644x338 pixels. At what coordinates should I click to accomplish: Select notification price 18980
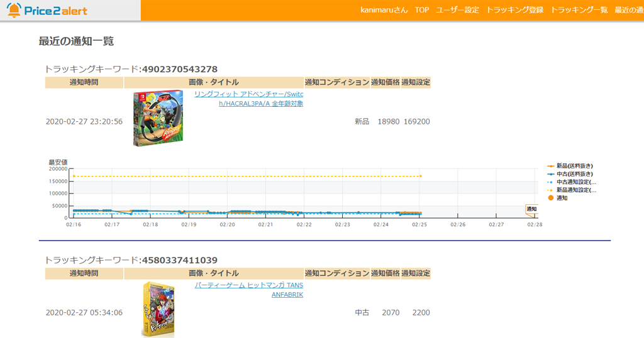[x=389, y=122]
